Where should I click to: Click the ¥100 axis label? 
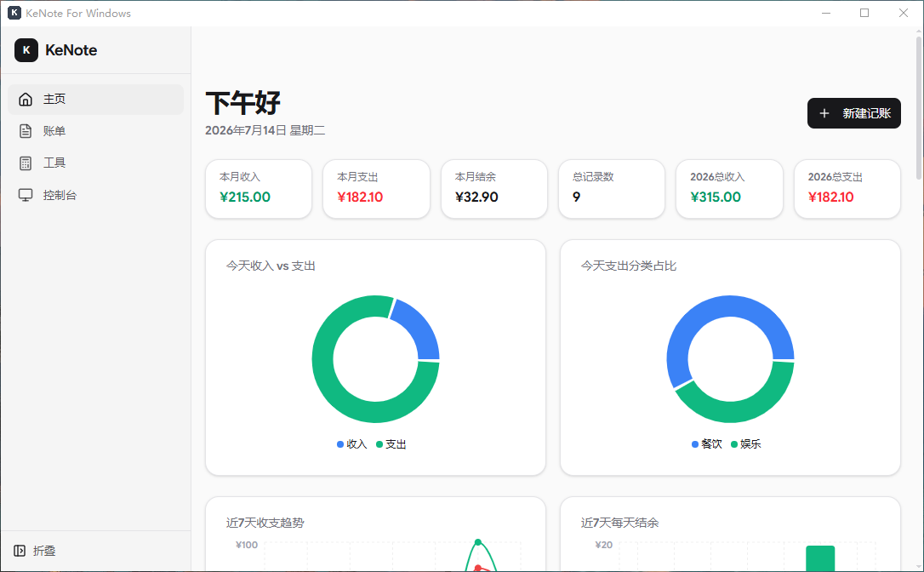point(247,545)
